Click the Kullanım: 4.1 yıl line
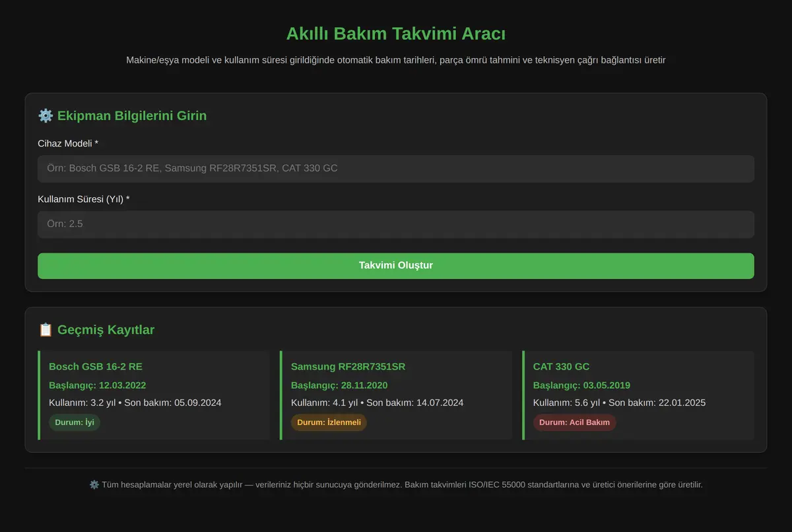Image resolution: width=792 pixels, height=532 pixels. (377, 403)
